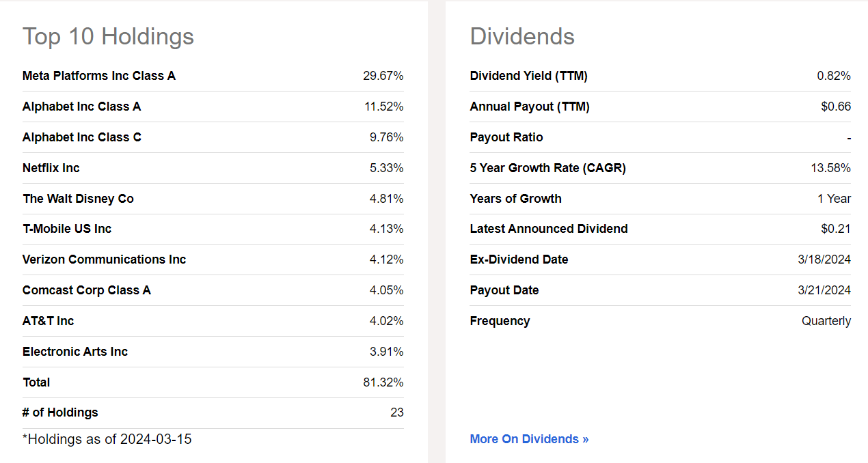Image resolution: width=868 pixels, height=463 pixels.
Task: Select the 5 Year Growth Rate row
Action: pyautogui.click(x=547, y=168)
